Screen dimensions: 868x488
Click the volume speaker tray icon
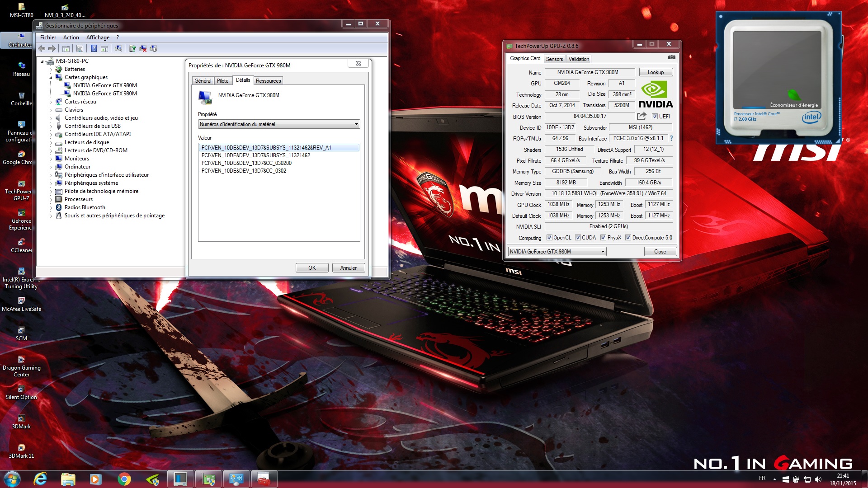(x=818, y=479)
